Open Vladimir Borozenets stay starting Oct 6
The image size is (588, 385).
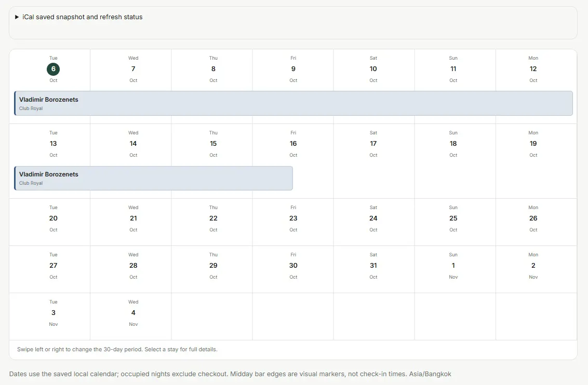click(293, 103)
